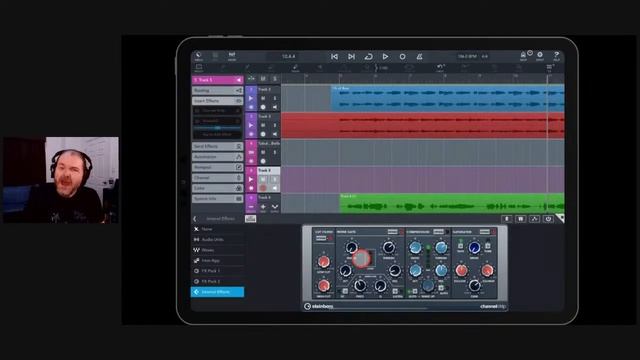Select Audio Units in the effects list
The image size is (640, 360).
[218, 240]
